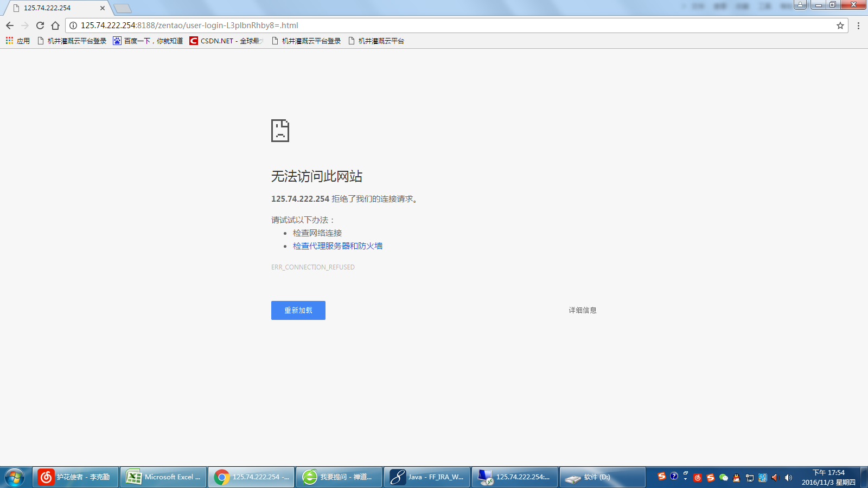Expand the language bar options arrow
This screenshot has height=488, width=868.
[x=686, y=479]
